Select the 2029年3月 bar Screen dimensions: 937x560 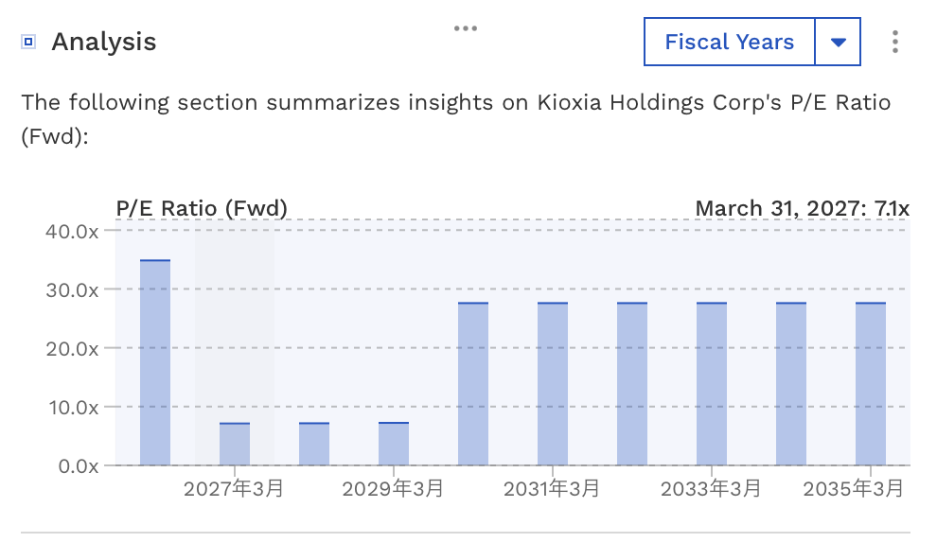tap(394, 444)
